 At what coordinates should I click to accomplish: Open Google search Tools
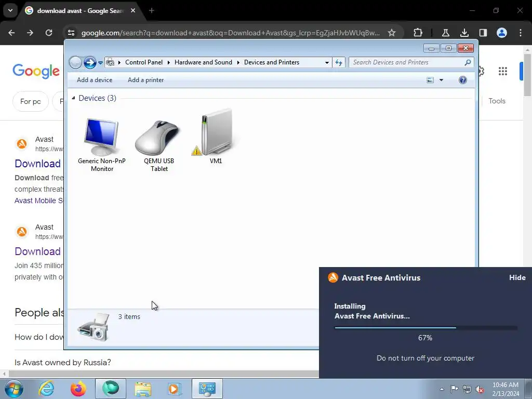pos(497,101)
